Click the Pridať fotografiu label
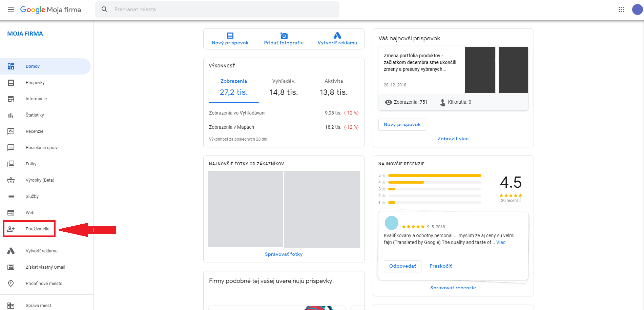 coord(284,43)
